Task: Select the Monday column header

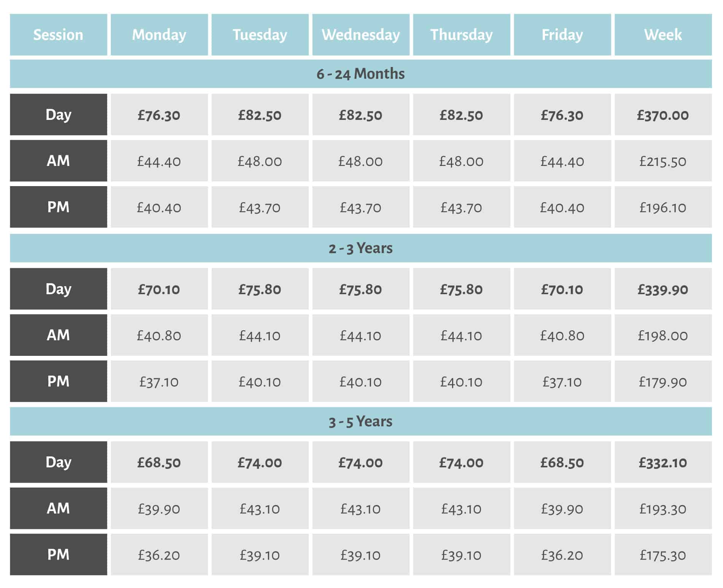Action: (159, 35)
